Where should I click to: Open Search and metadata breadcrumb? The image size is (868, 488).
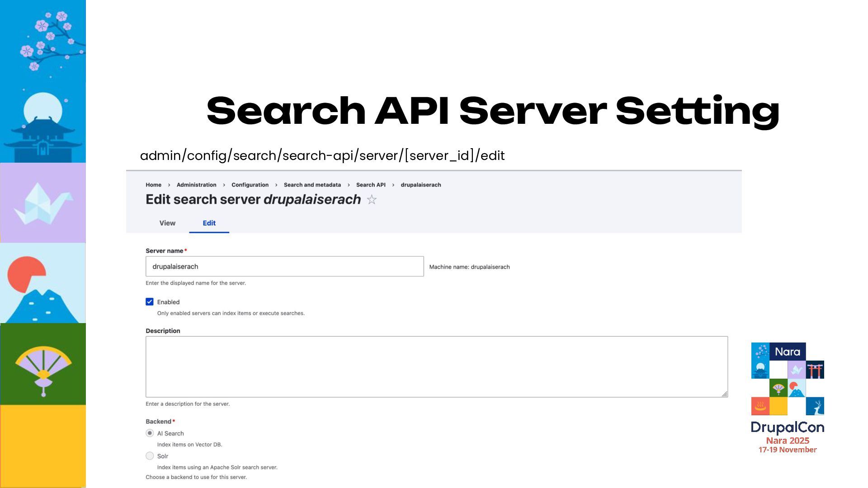coord(312,185)
